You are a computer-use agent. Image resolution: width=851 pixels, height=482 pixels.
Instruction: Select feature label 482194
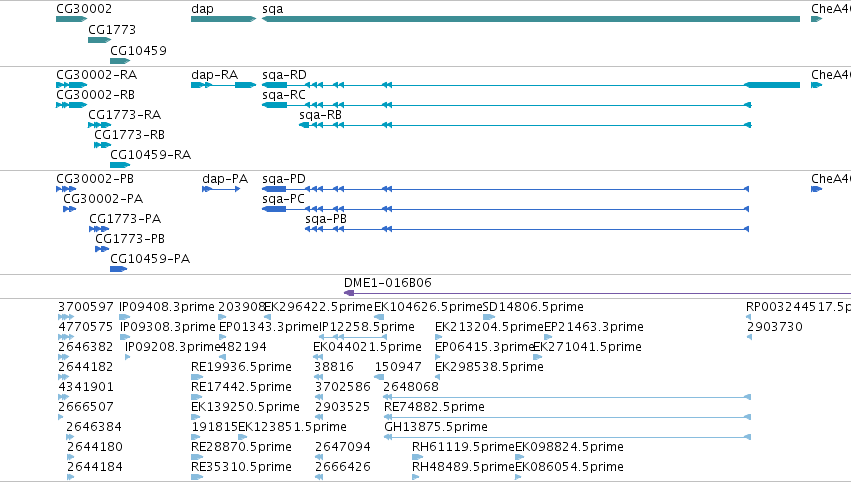coord(243,346)
